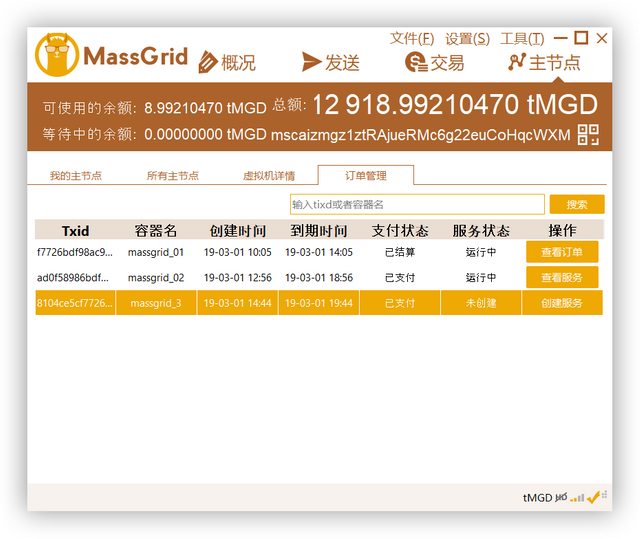The height and width of the screenshot is (539, 640).
Task: Click 未创建 service status of massgrid_3
Action: (481, 303)
